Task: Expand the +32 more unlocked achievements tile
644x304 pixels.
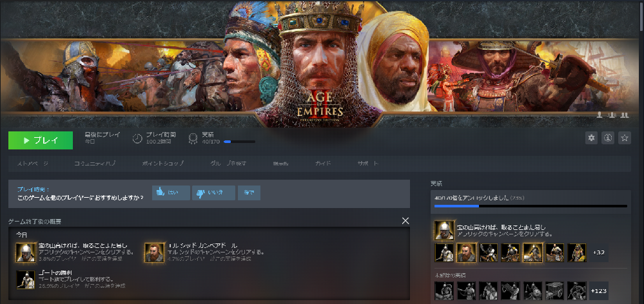Action: pyautogui.click(x=599, y=252)
